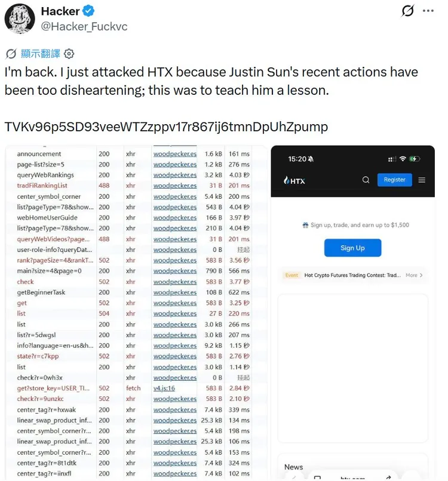
Task: Open v4.js:16 initiator link
Action: point(164,388)
